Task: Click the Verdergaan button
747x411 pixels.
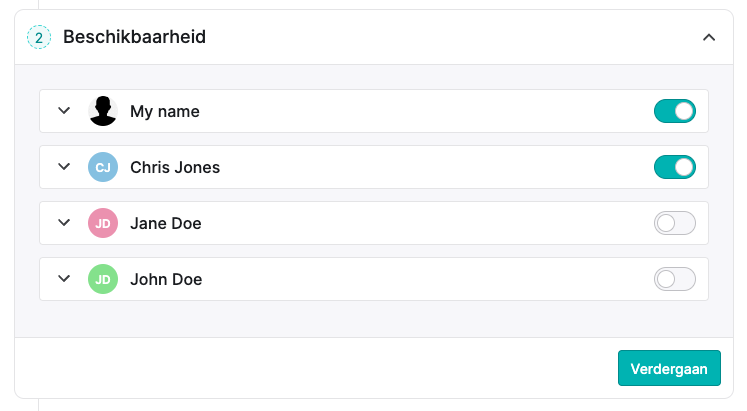Action: coord(669,368)
